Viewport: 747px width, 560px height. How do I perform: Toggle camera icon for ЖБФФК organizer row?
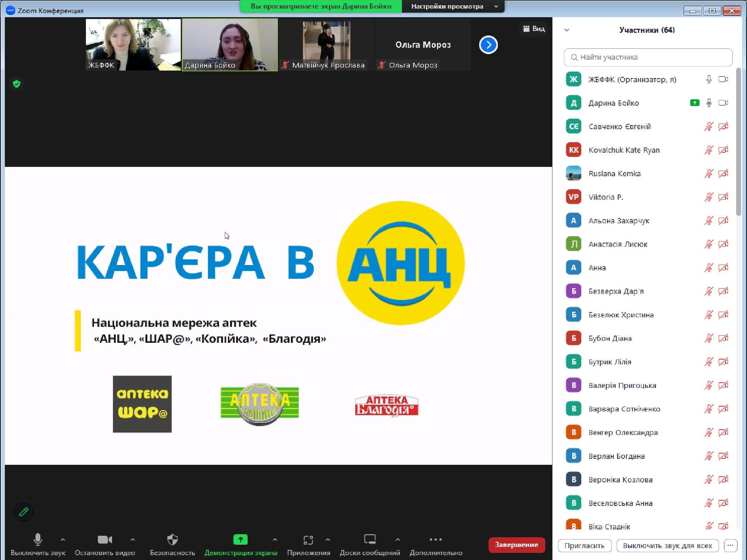(723, 79)
